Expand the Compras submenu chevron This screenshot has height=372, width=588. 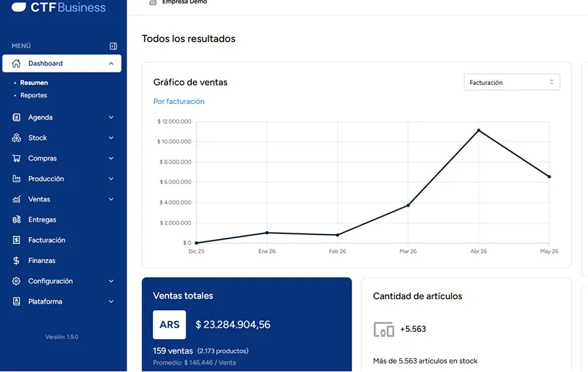coord(111,158)
